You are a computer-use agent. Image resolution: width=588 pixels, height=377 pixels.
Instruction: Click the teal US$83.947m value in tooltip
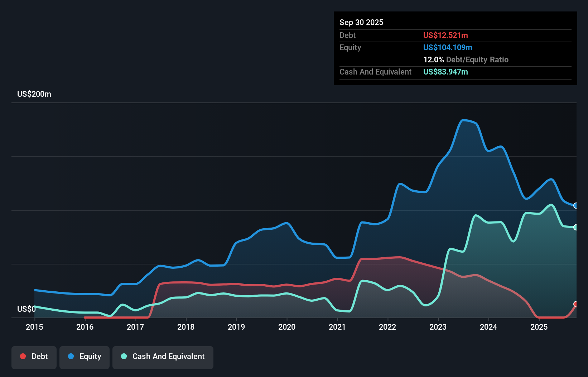click(x=445, y=72)
